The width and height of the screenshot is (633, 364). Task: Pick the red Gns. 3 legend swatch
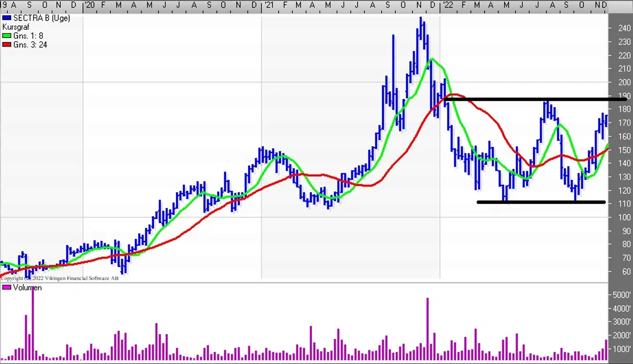(7, 45)
